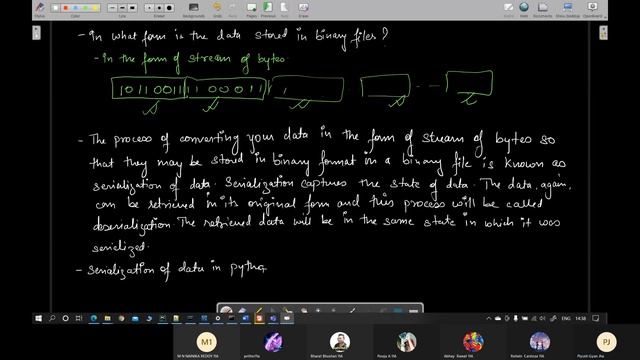640x360 pixels.
Task: Open Task View on the taskbar
Action: 79,318
